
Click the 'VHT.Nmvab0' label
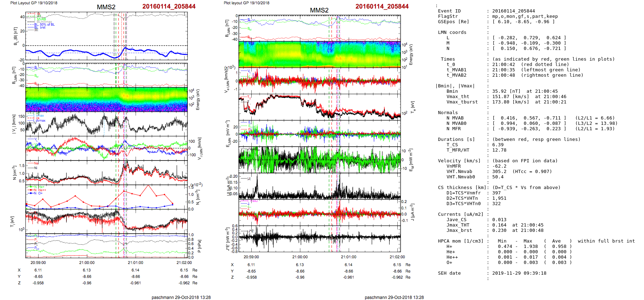point(461,177)
